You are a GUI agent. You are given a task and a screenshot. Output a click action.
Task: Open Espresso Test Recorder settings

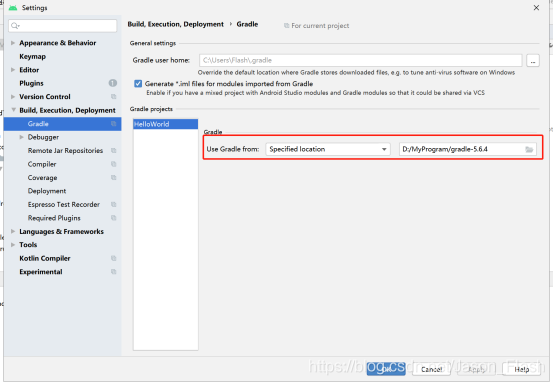[x=64, y=204]
